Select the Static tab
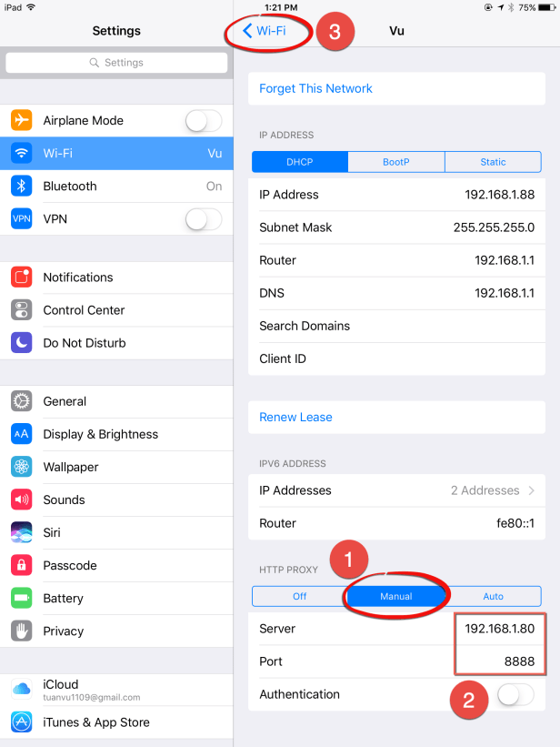 493,162
